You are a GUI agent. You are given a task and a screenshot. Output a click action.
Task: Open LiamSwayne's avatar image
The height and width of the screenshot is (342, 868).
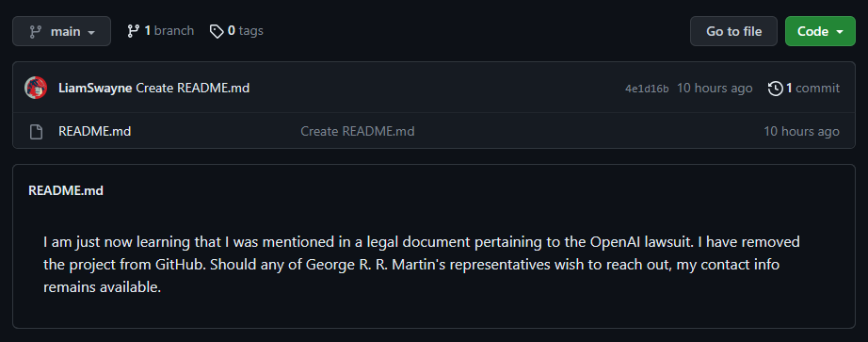coord(36,88)
